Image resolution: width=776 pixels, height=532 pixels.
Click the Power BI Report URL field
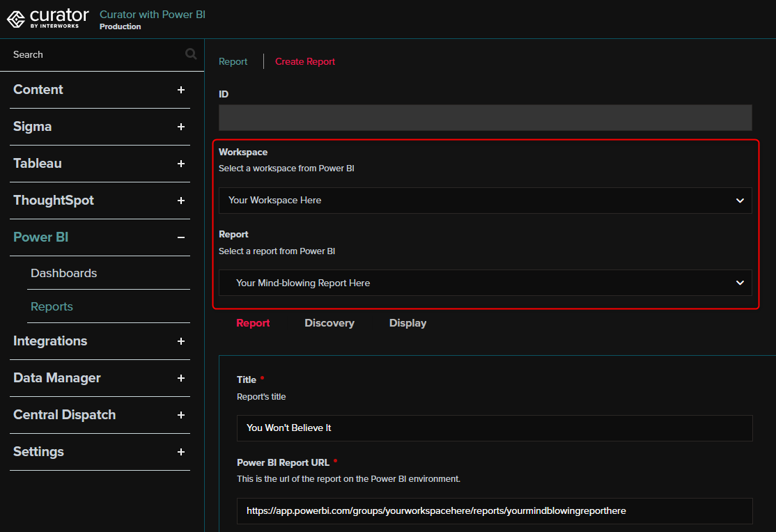(495, 510)
